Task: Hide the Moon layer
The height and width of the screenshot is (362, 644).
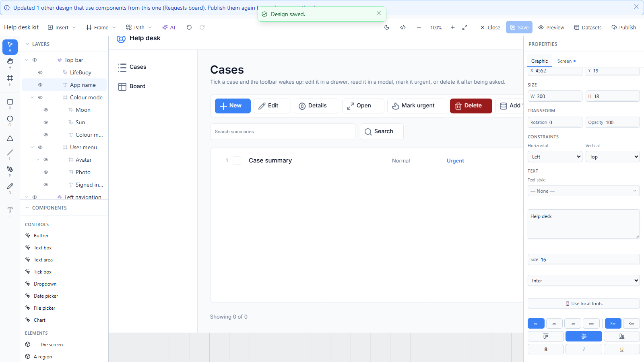Action: (46, 110)
